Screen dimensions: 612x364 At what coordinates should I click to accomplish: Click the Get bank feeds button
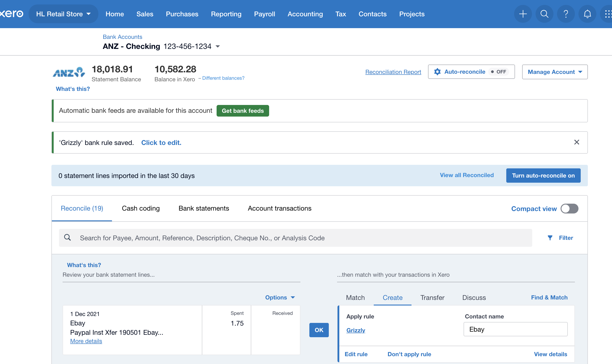click(x=243, y=111)
